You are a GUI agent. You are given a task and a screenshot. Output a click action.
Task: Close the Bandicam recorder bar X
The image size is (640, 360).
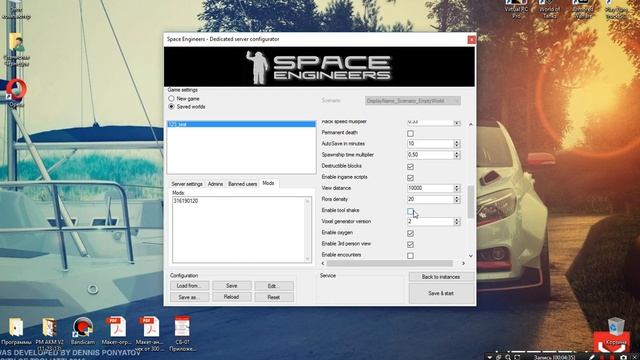(x=636, y=357)
